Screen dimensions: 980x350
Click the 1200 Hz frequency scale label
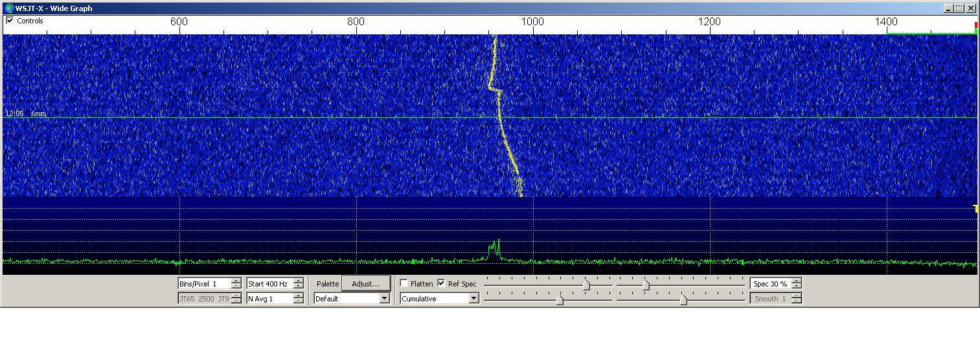click(x=709, y=21)
